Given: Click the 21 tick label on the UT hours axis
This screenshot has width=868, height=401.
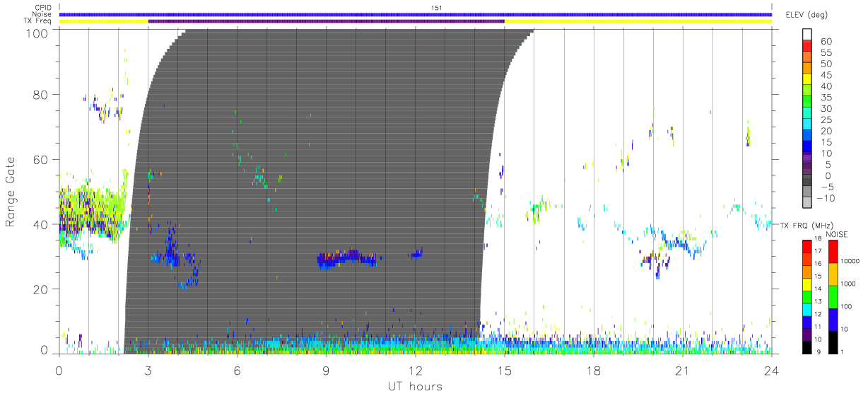Looking at the screenshot, I should pos(683,369).
